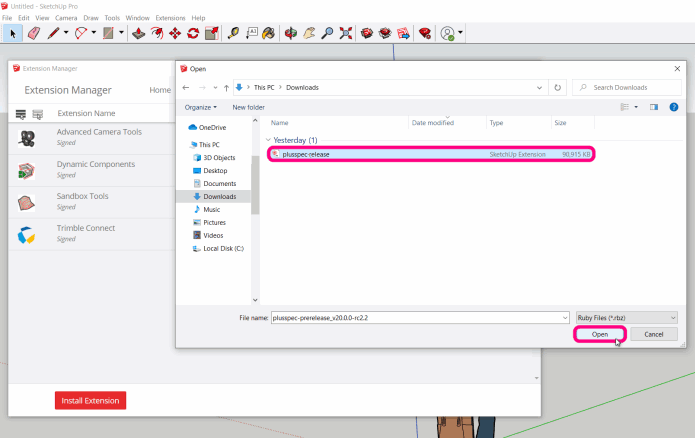This screenshot has height=438, width=695.
Task: Select the Eraser tool
Action: tap(34, 33)
